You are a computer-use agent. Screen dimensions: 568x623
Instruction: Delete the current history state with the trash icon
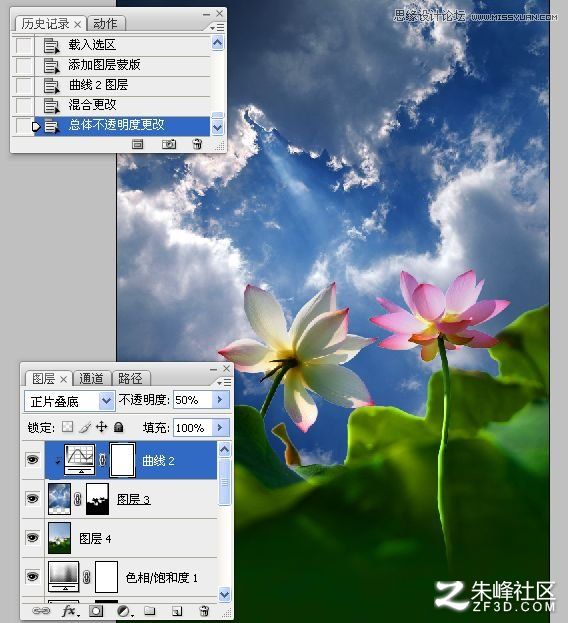tap(197, 143)
